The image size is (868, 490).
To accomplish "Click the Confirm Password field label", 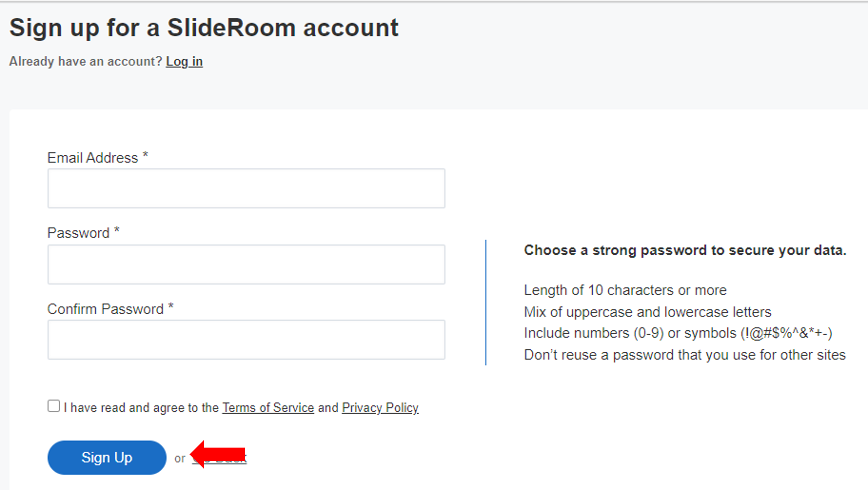I will click(106, 309).
